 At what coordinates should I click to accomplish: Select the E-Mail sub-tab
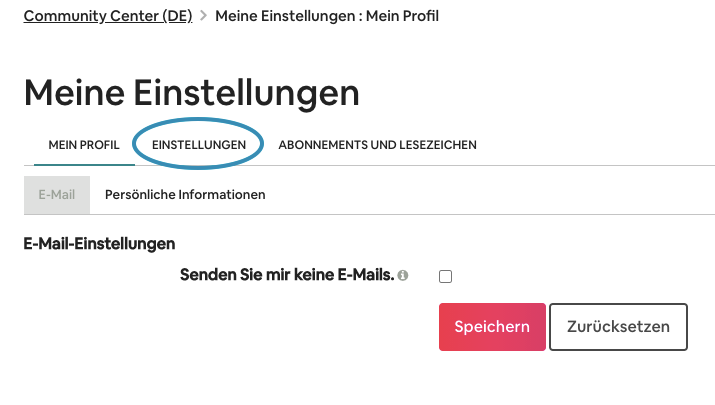pos(57,195)
